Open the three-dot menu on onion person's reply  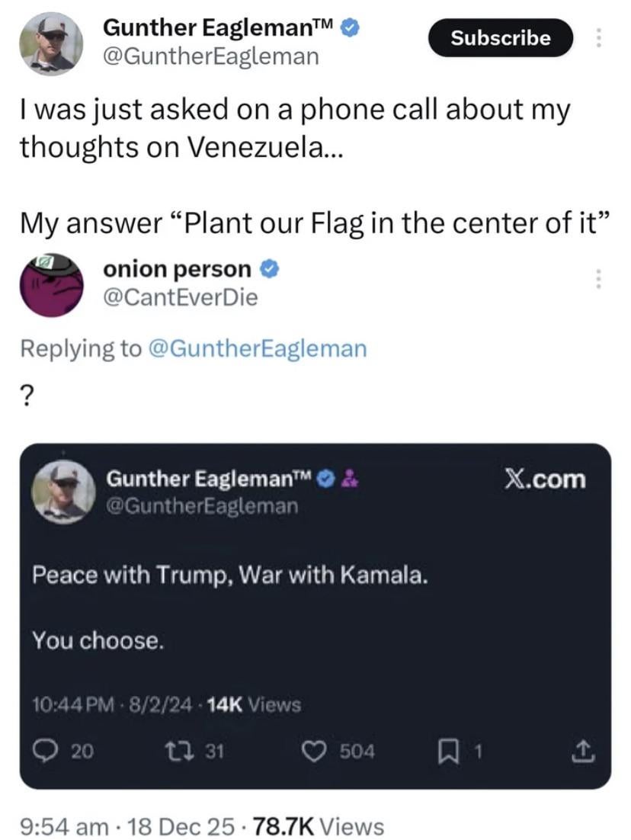tap(599, 278)
